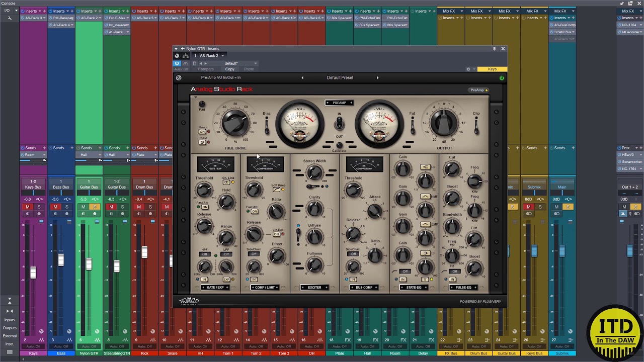Screen dimensions: 644x362
Task: Open the Keys channel automation icon
Action: tap(42, 340)
